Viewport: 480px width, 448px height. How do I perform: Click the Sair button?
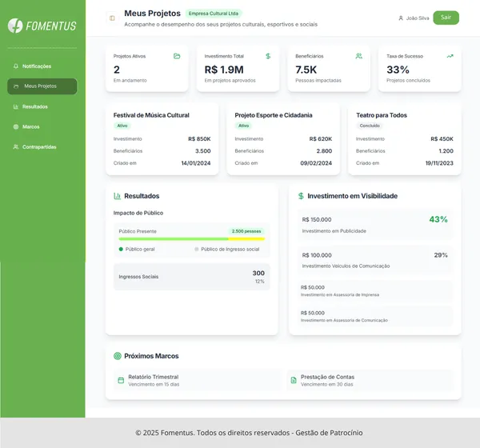coord(446,17)
